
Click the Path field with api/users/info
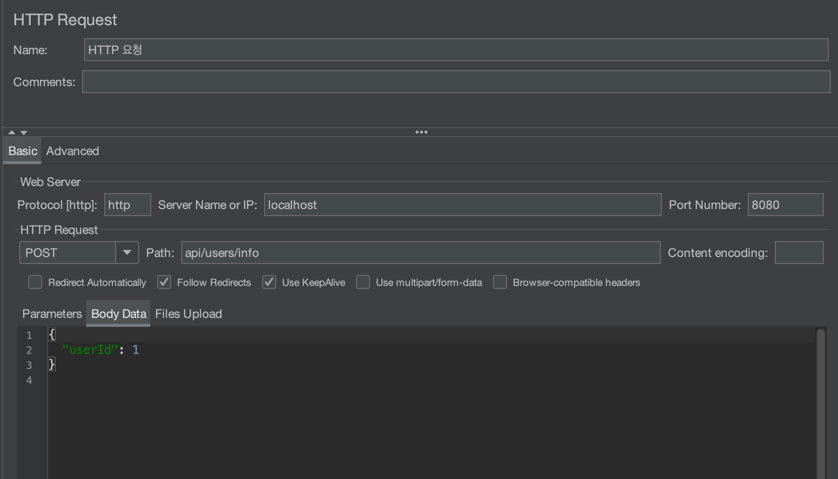click(x=420, y=253)
